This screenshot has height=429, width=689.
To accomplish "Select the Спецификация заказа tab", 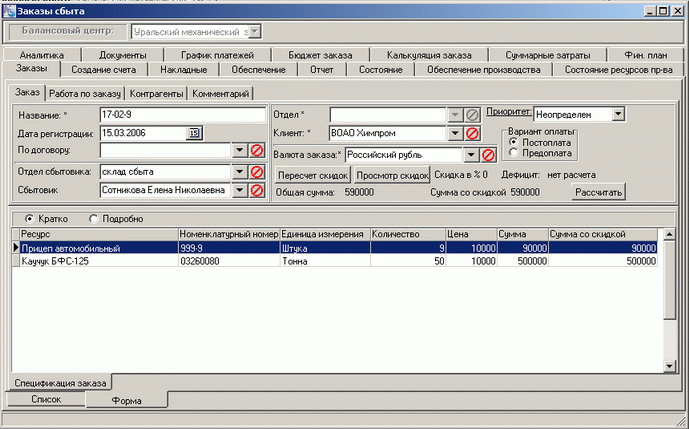I will (60, 383).
